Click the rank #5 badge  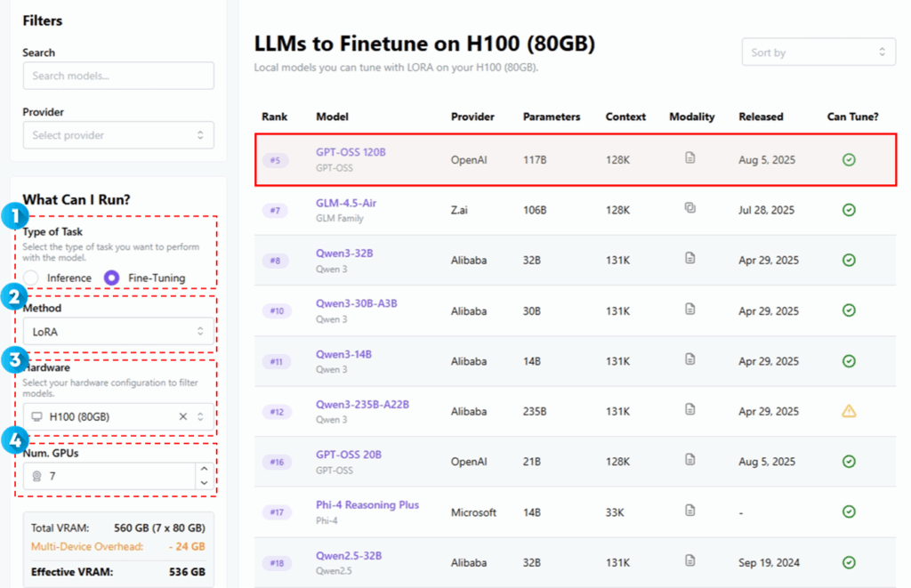(x=275, y=160)
